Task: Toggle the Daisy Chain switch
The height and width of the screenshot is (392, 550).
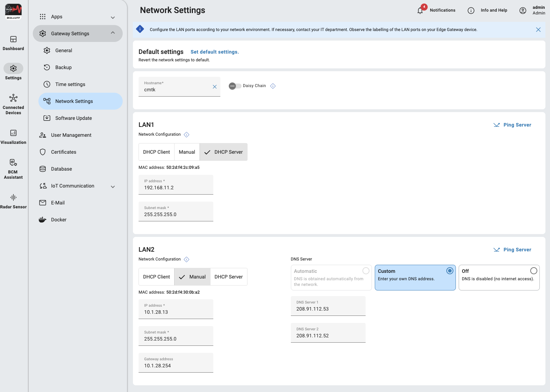Action: (235, 86)
